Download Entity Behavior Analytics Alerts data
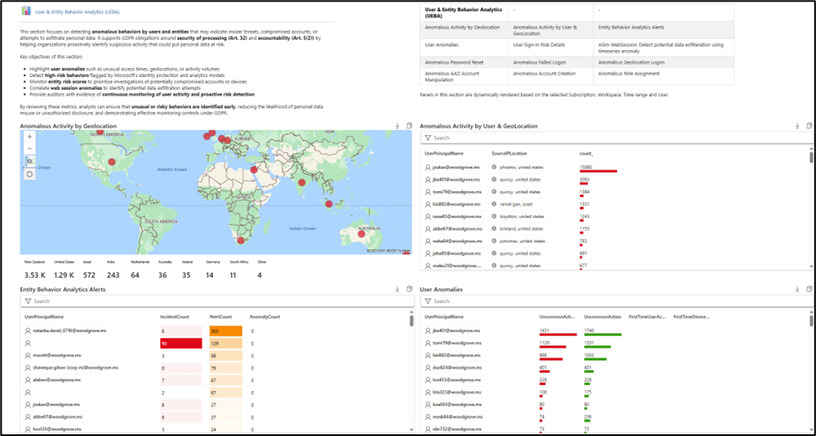The image size is (816, 436). [x=397, y=289]
